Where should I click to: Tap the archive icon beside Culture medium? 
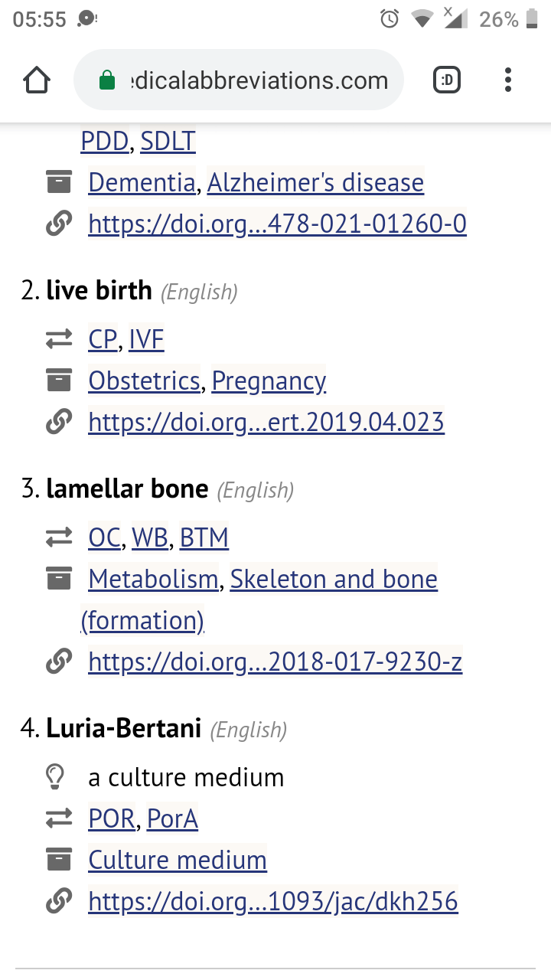pyautogui.click(x=59, y=861)
